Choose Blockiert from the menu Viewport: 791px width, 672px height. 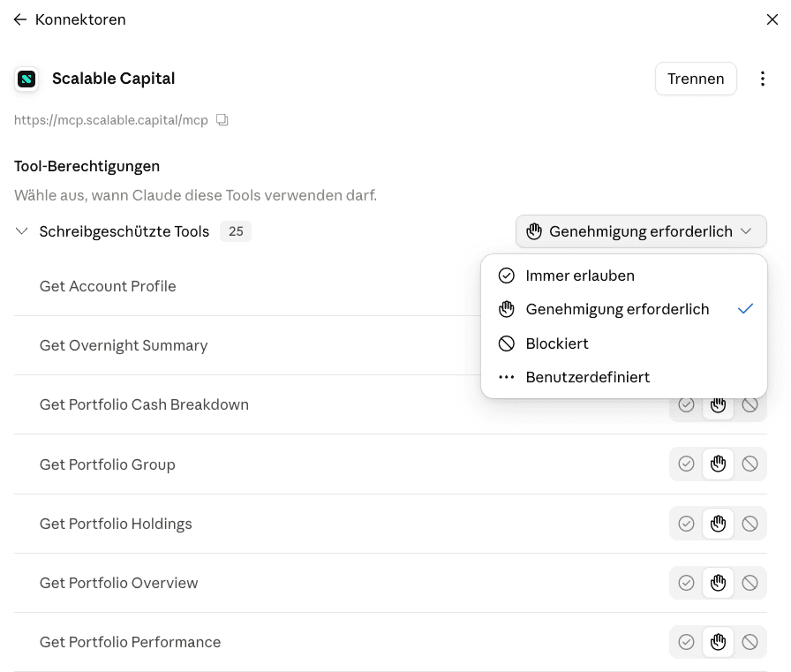coord(624,344)
